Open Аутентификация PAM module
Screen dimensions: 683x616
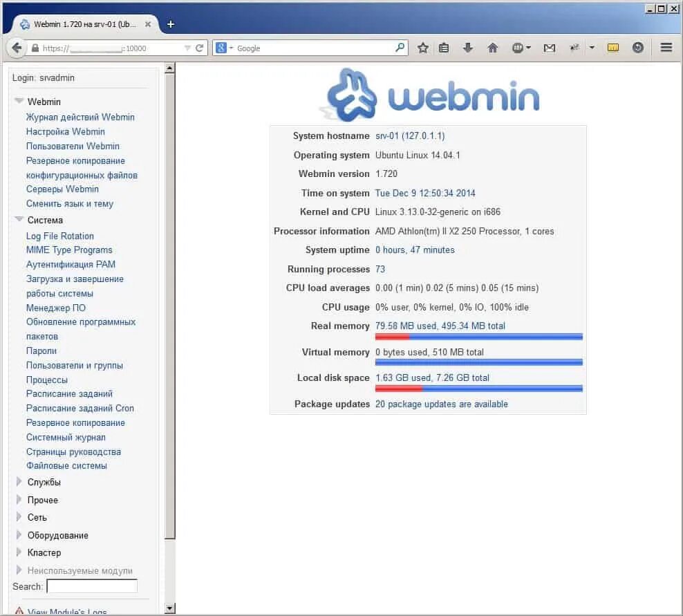(x=71, y=264)
